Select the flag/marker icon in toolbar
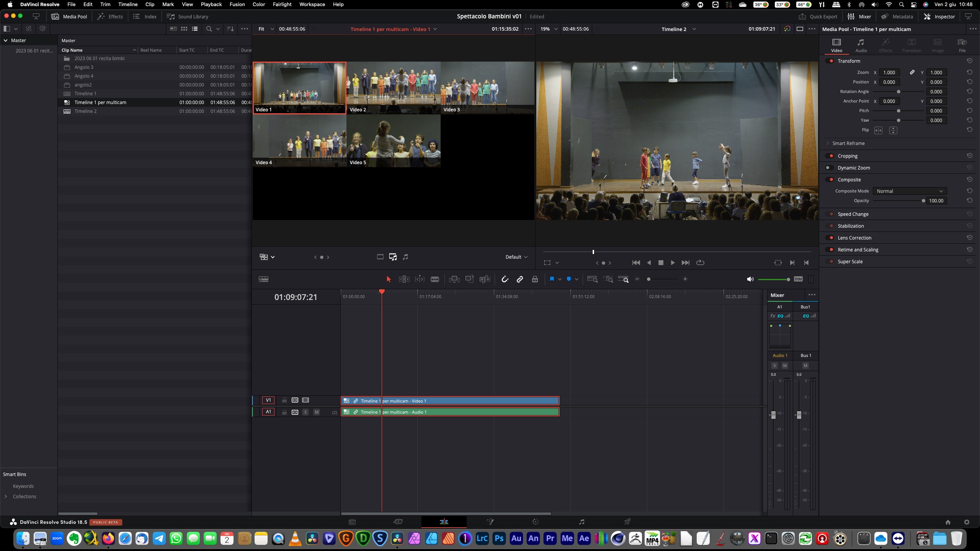Viewport: 980px width, 551px height. coord(552,279)
